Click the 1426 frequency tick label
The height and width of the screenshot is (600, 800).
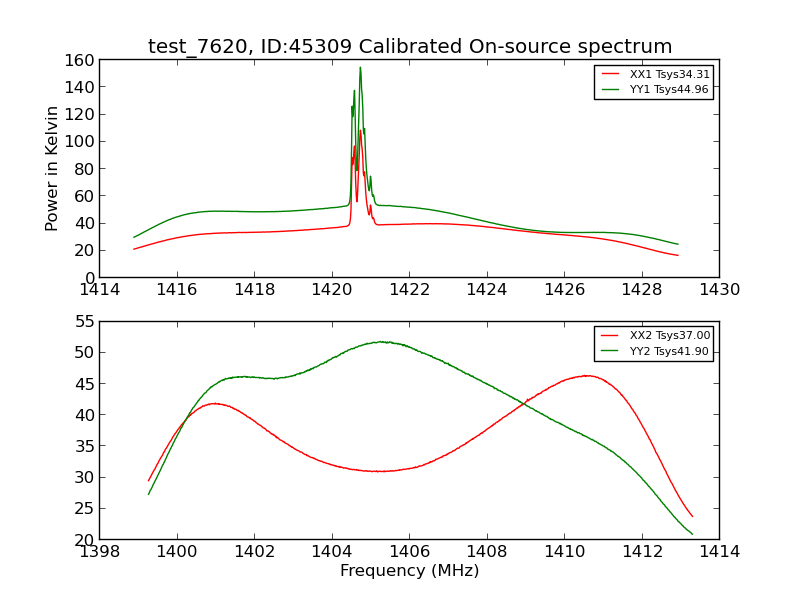click(x=565, y=290)
